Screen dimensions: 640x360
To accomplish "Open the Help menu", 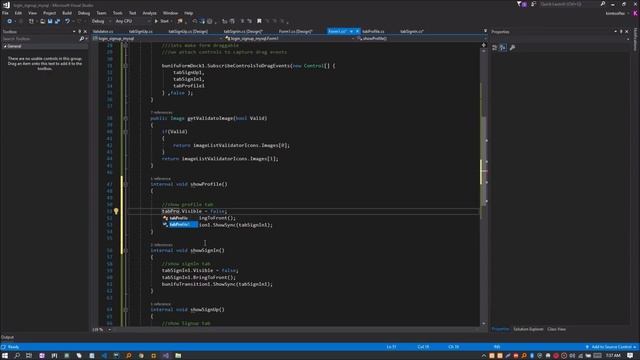I will click(189, 13).
